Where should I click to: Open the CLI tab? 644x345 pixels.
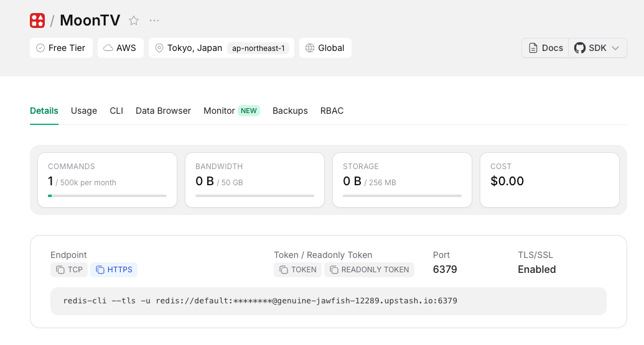(x=116, y=111)
